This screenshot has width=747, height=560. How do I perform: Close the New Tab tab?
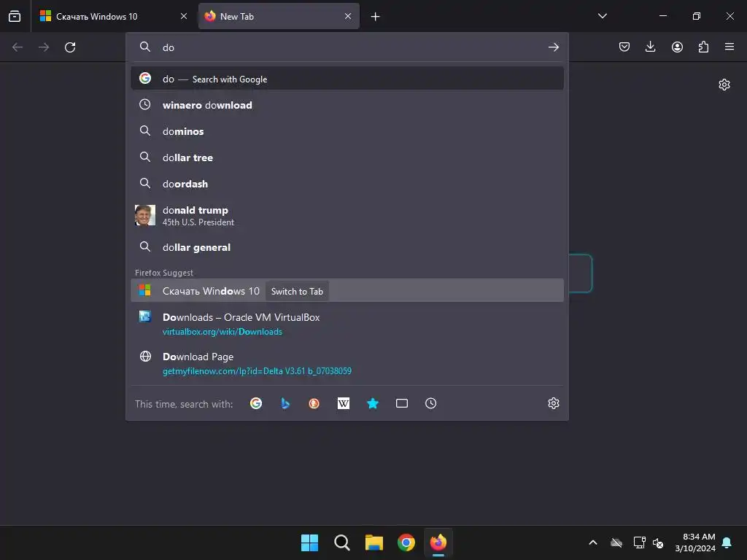tap(348, 16)
